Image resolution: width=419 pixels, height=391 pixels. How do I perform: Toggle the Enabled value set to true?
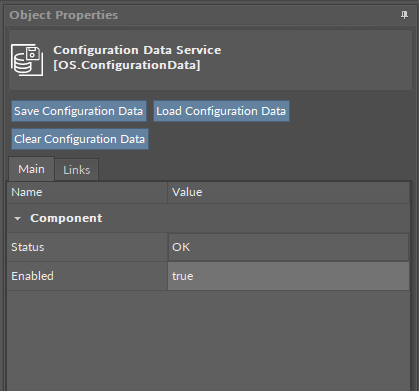pos(288,276)
